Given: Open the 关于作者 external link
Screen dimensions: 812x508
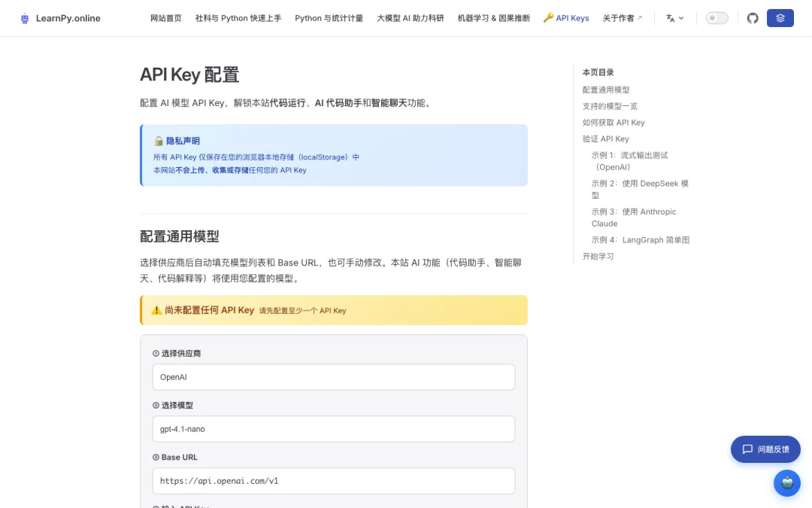Looking at the screenshot, I should pos(622,18).
